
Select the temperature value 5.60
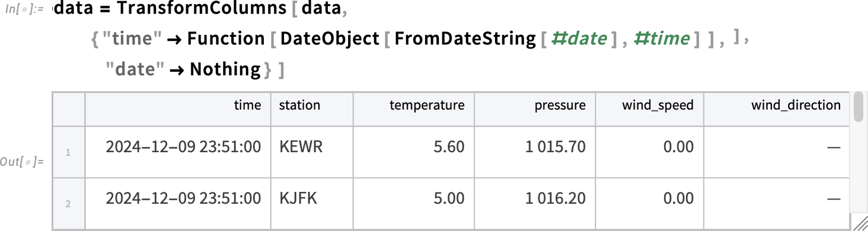449,147
